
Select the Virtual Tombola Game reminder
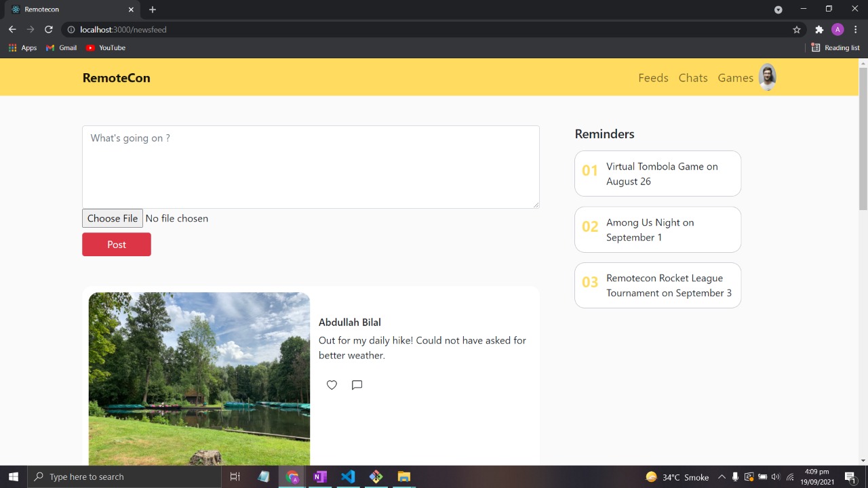(658, 174)
